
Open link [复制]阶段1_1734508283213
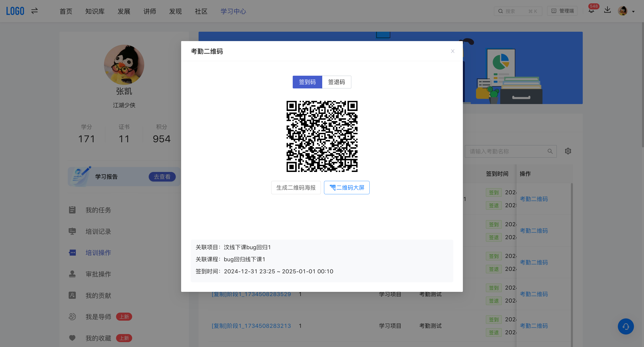click(251, 326)
